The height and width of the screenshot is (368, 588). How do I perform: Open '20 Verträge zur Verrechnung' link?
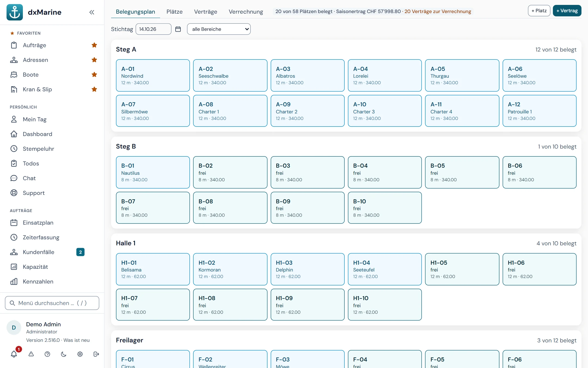pyautogui.click(x=438, y=11)
